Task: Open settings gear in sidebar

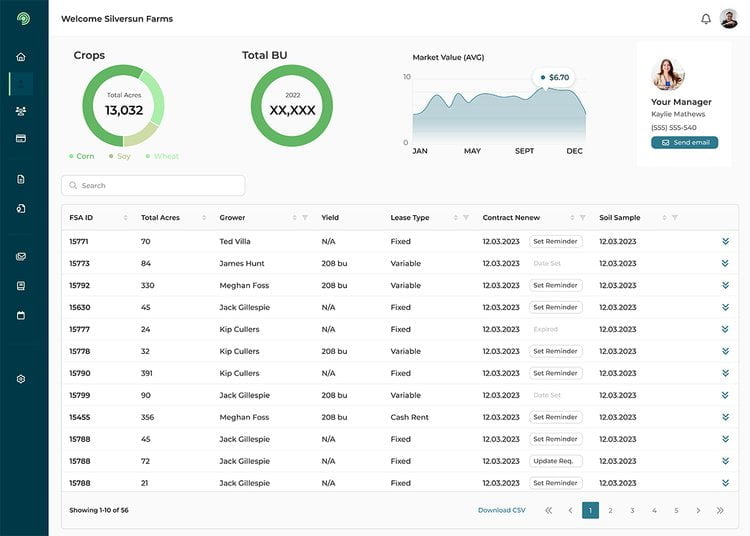Action: 21,379
